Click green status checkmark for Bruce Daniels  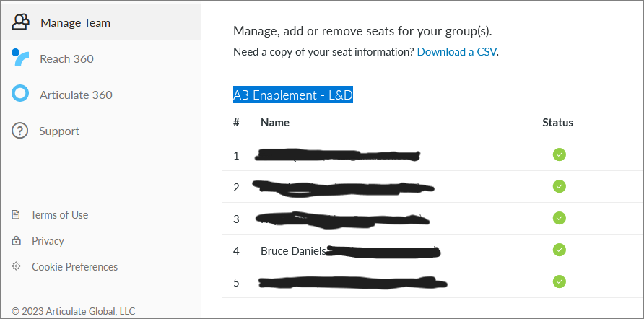click(x=559, y=250)
